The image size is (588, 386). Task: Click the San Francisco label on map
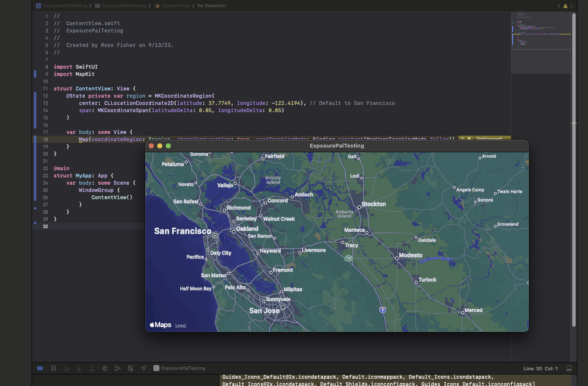tap(183, 231)
